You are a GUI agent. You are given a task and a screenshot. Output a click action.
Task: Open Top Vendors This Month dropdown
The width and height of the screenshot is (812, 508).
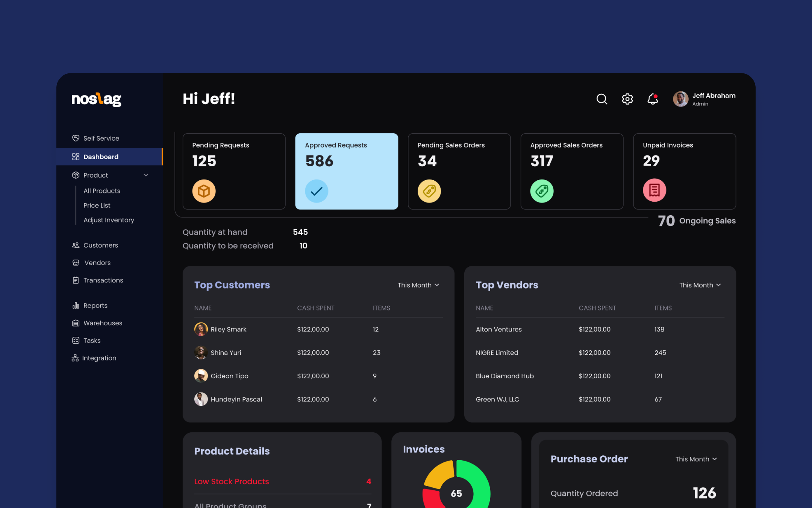pos(700,285)
